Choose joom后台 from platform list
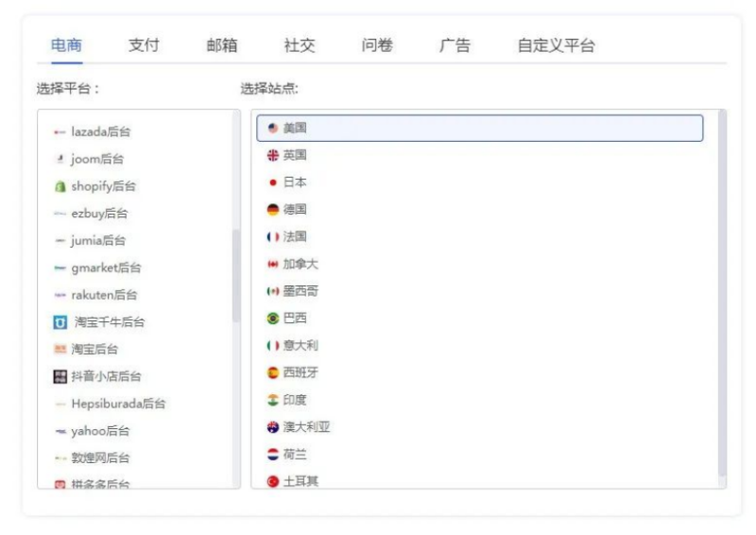Screen dimensions: 756x535 [97, 159]
